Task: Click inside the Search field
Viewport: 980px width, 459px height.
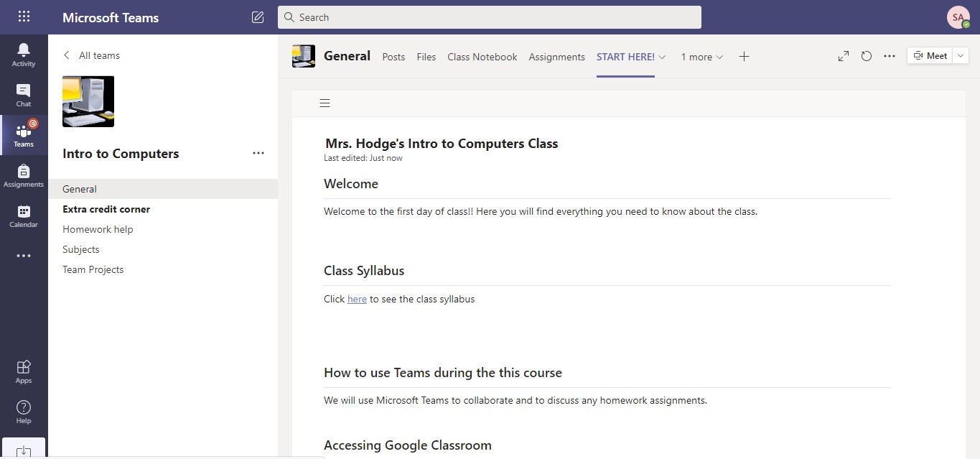Action: click(489, 17)
